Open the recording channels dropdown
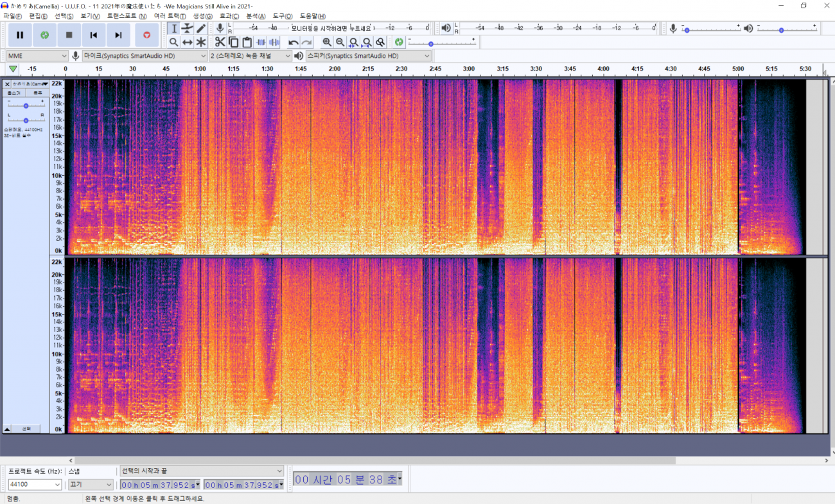The image size is (835, 504). pos(251,56)
